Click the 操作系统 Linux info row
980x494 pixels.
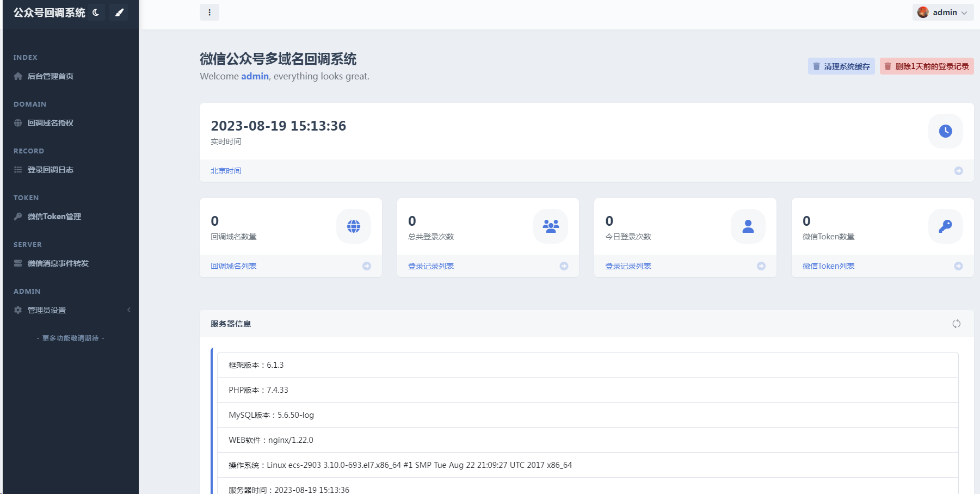588,465
